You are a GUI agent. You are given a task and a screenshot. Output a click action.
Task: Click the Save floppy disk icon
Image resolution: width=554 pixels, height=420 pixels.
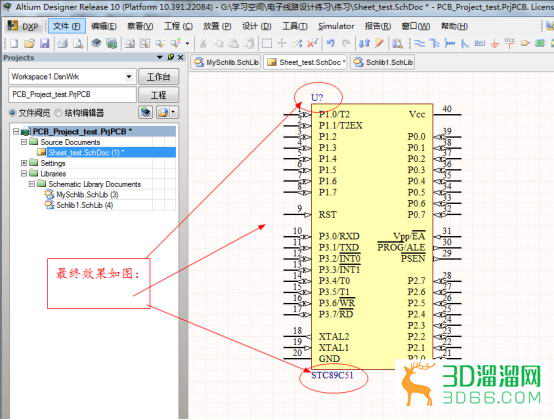point(45,43)
